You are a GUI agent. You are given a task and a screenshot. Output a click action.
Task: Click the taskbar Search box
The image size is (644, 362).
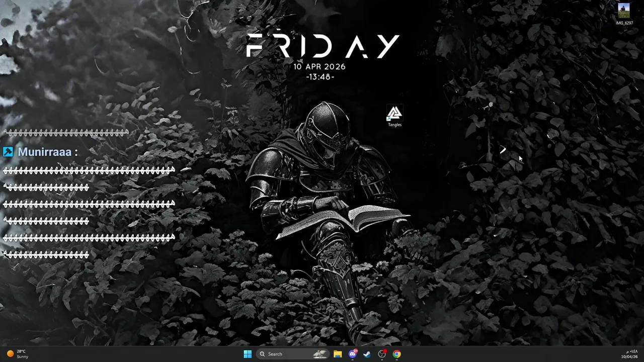[292, 354]
